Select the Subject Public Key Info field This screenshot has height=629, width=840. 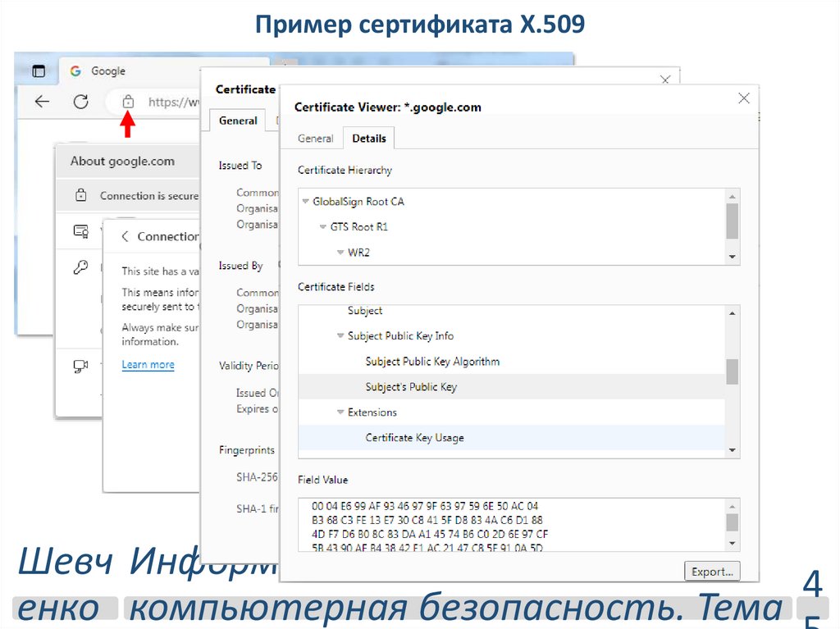click(x=400, y=335)
